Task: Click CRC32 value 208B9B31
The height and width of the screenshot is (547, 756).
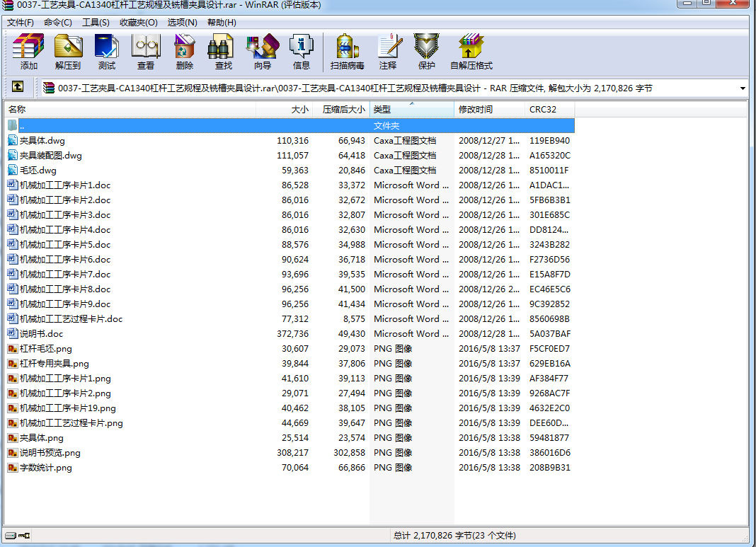Action: coord(549,468)
